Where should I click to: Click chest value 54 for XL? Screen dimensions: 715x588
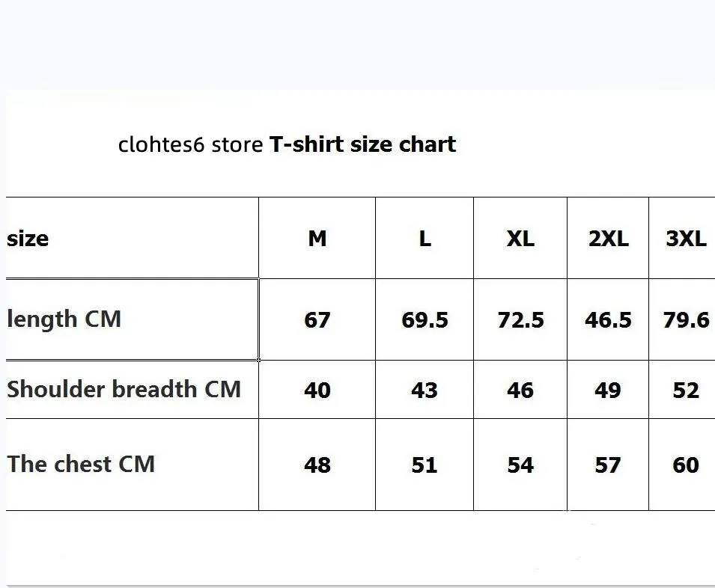click(520, 465)
